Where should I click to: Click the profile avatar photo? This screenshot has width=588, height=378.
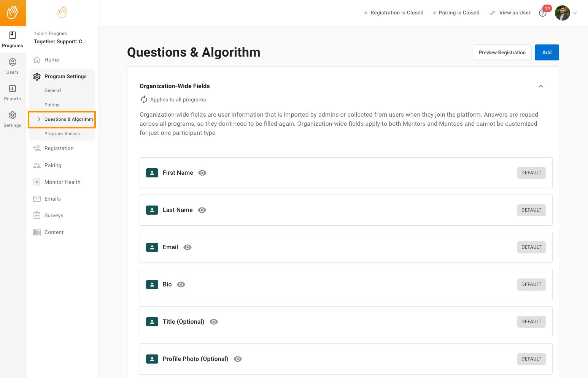[562, 13]
